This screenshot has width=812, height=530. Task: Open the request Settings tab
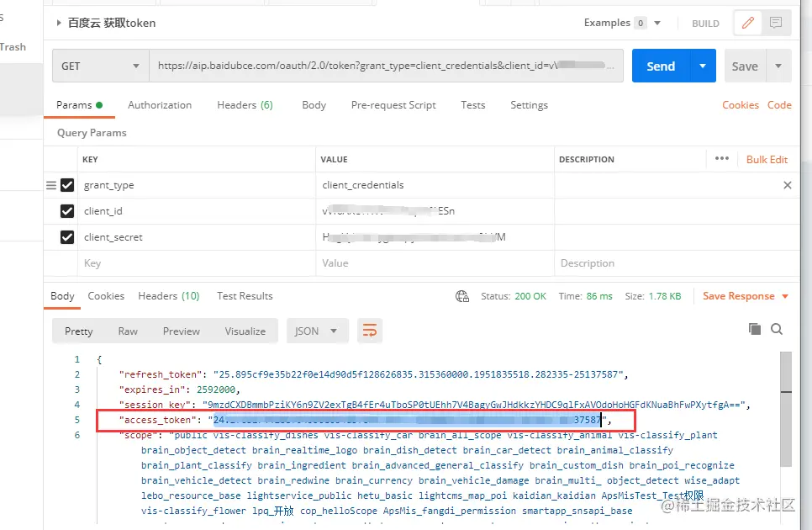(x=529, y=104)
